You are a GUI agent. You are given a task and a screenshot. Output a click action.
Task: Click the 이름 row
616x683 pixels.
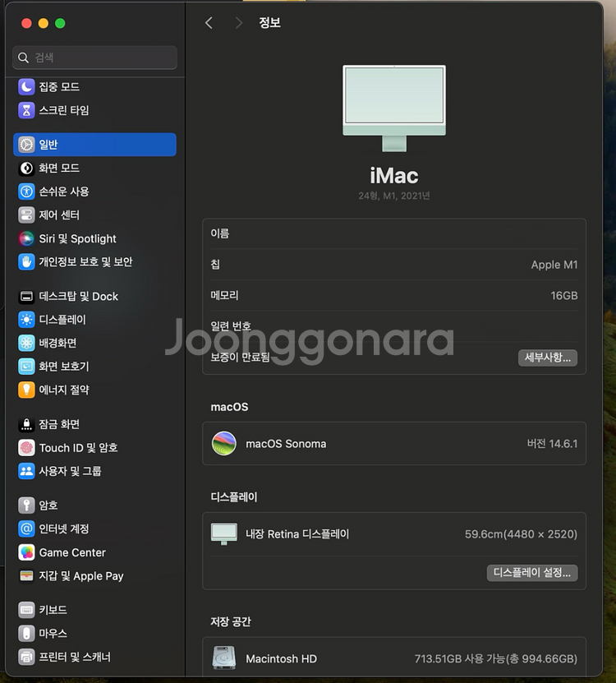pos(394,233)
